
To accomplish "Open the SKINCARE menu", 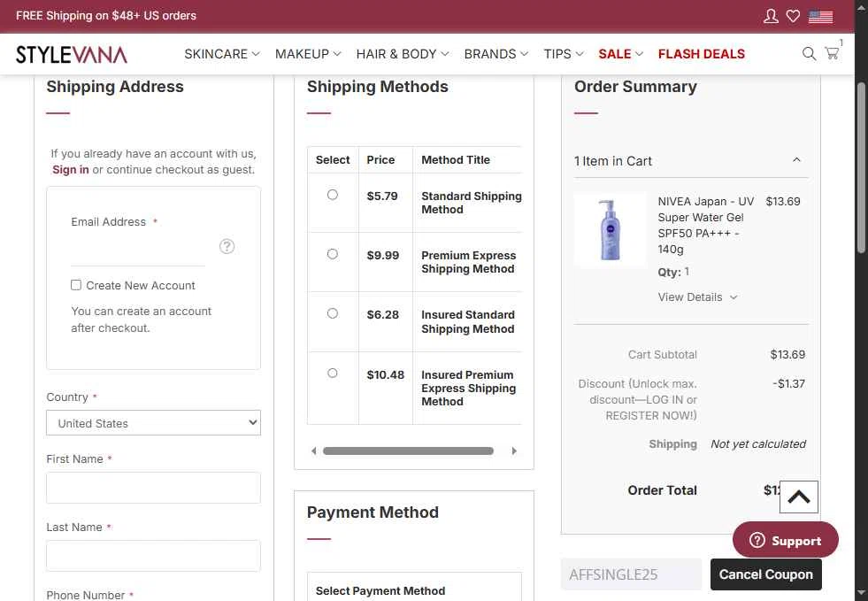I will pos(221,54).
